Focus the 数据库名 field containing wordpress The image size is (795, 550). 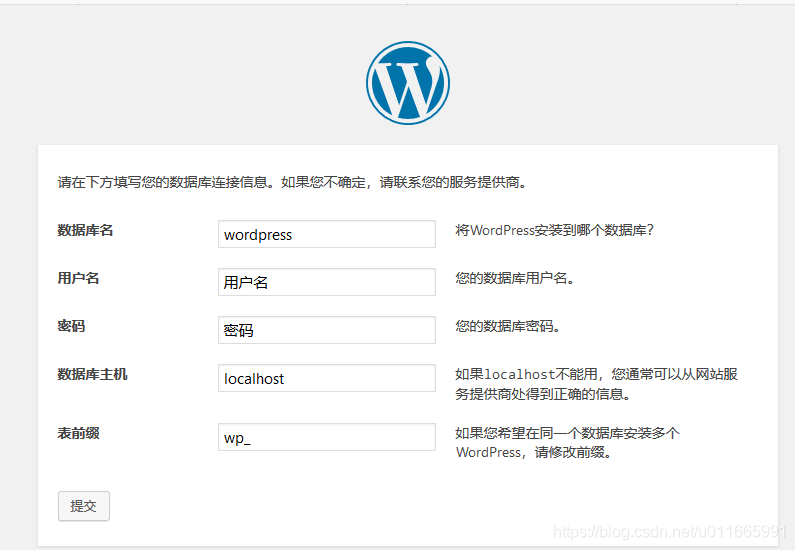tap(327, 234)
